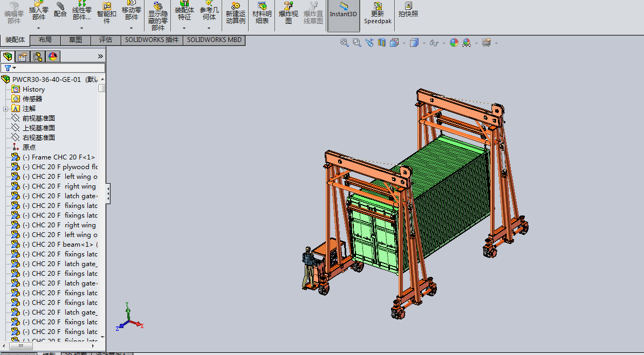644x355 pixels.
Task: Toggle the Instant3D button
Action: [344, 11]
